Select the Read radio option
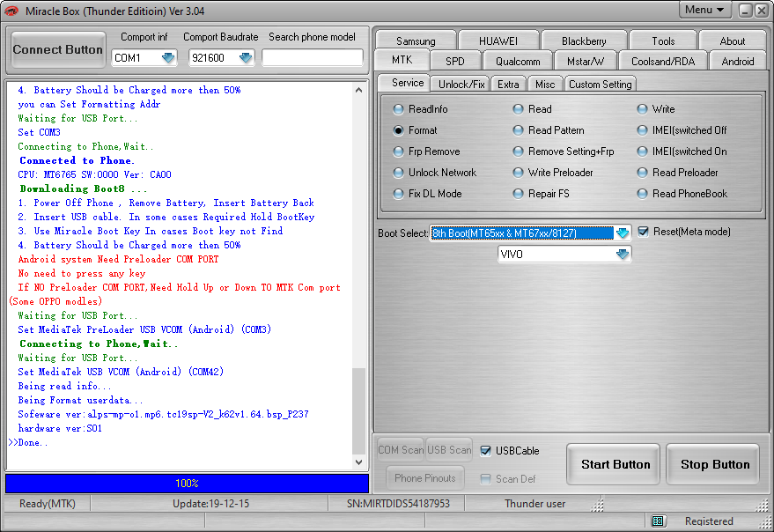The image size is (774, 532). click(532, 109)
